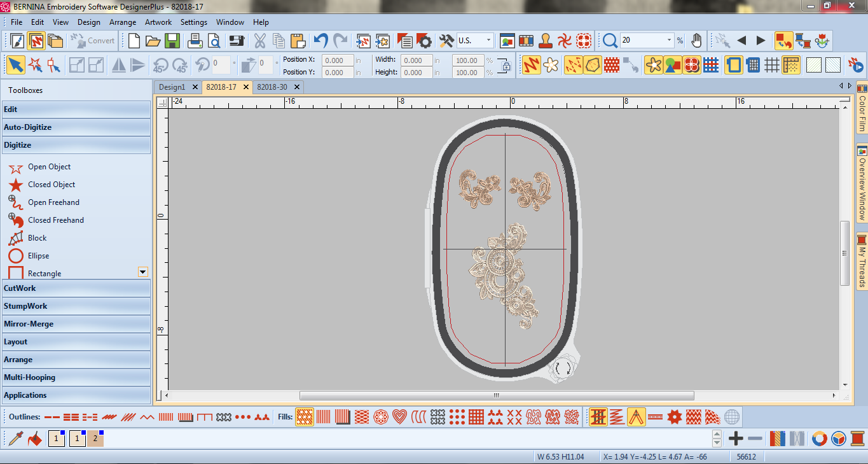Screen dimensions: 868x464
Task: Click the film strip icon
Action: [526, 41]
